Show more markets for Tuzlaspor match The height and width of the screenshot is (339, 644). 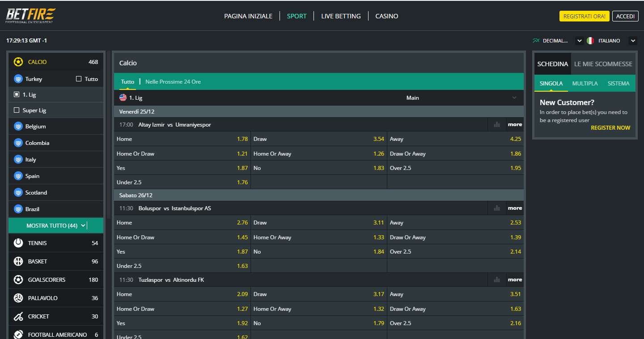pos(515,280)
